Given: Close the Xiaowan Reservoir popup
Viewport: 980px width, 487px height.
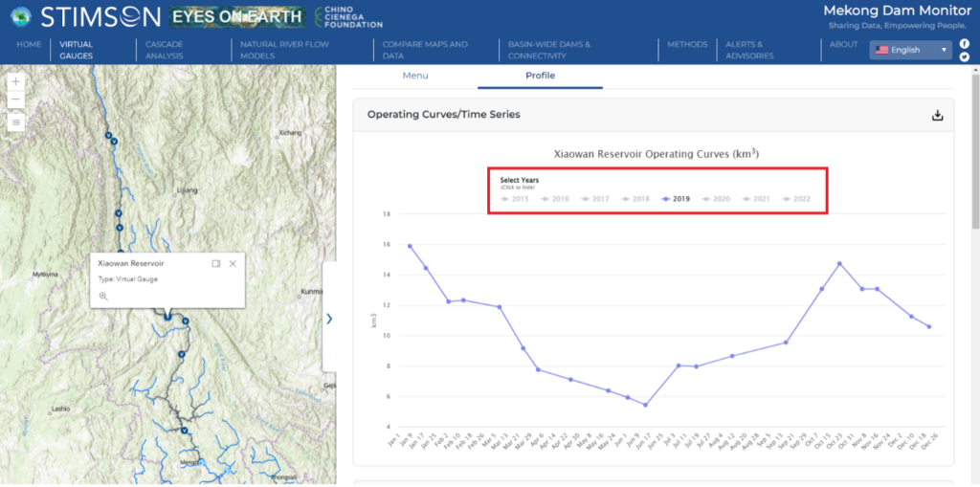Looking at the screenshot, I should point(233,263).
